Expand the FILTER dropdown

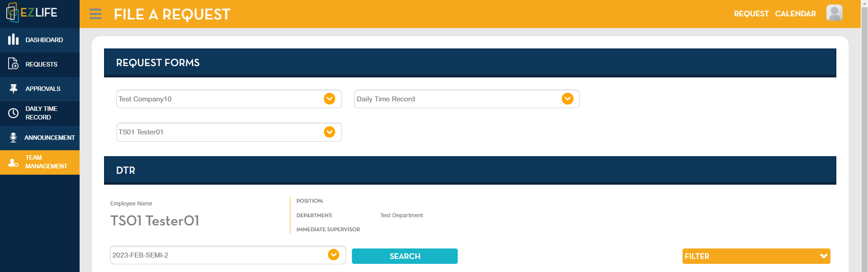pos(756,256)
